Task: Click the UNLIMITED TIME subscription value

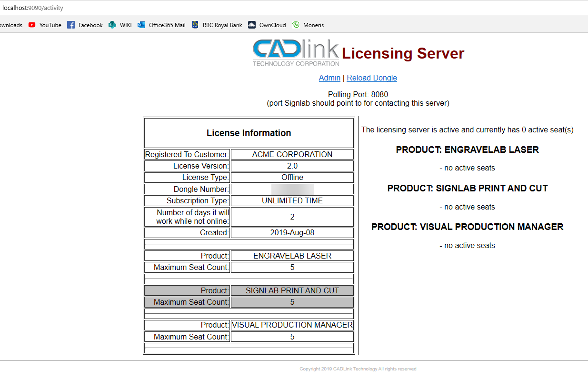Action: [292, 200]
